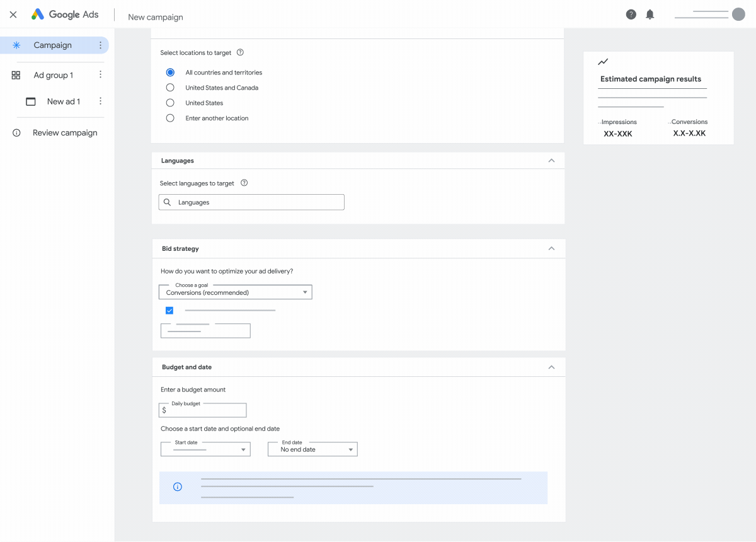This screenshot has width=756, height=542.
Task: Click the New ad 1 ad icon
Action: (x=30, y=101)
